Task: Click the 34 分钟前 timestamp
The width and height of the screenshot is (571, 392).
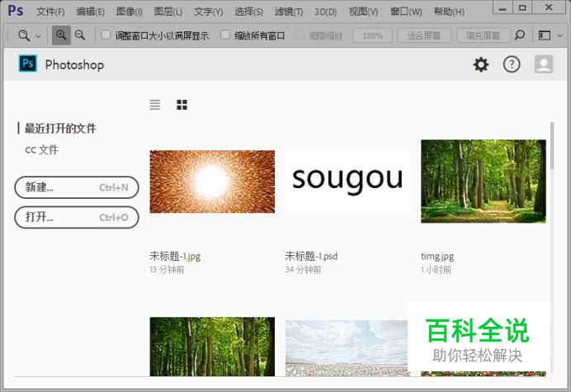Action: [x=303, y=270]
